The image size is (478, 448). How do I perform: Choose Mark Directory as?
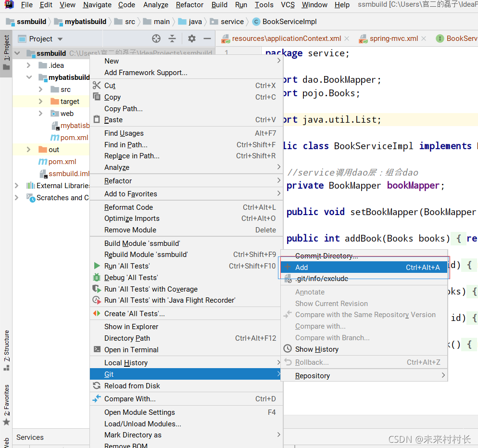[x=186, y=435]
